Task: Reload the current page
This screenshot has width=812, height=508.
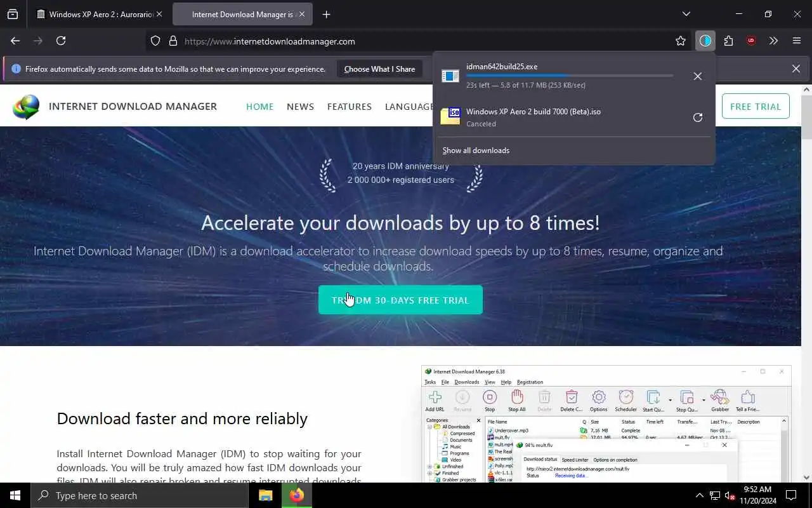Action: 61,41
